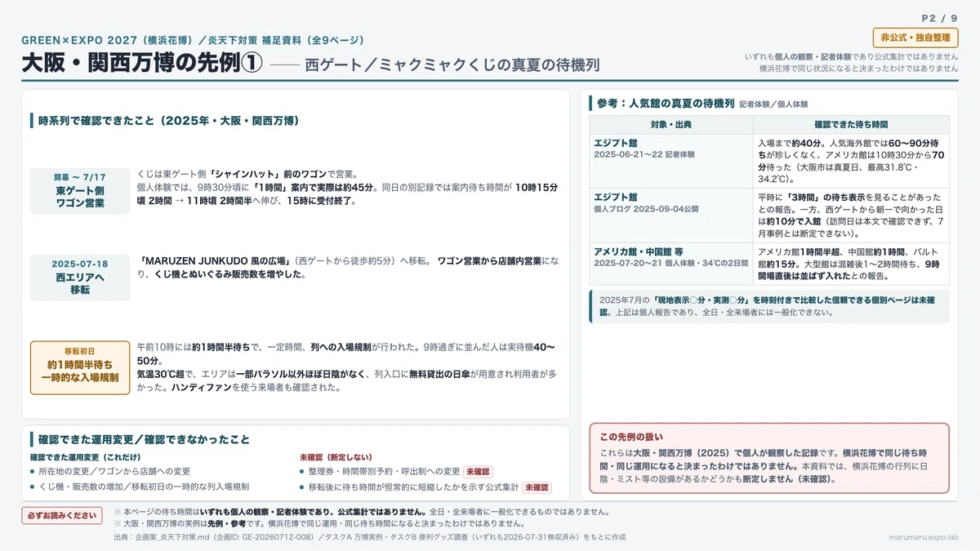Screen dimensions: 980x551
Task: Click the bullet くじ機・販売数の増加
Action: tap(140, 487)
